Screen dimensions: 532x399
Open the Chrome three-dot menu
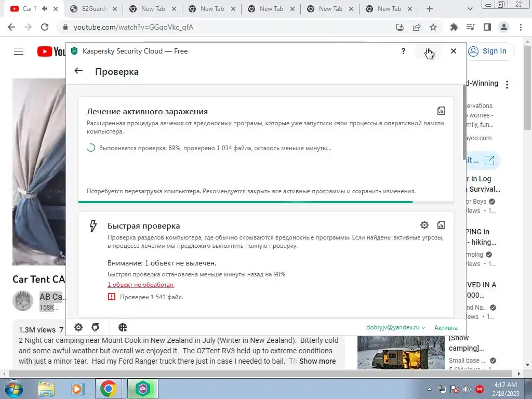click(x=521, y=27)
